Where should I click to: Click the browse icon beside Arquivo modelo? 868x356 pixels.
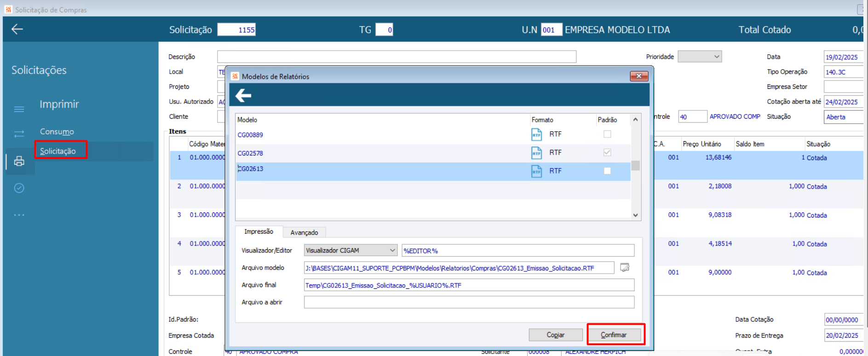pyautogui.click(x=624, y=267)
